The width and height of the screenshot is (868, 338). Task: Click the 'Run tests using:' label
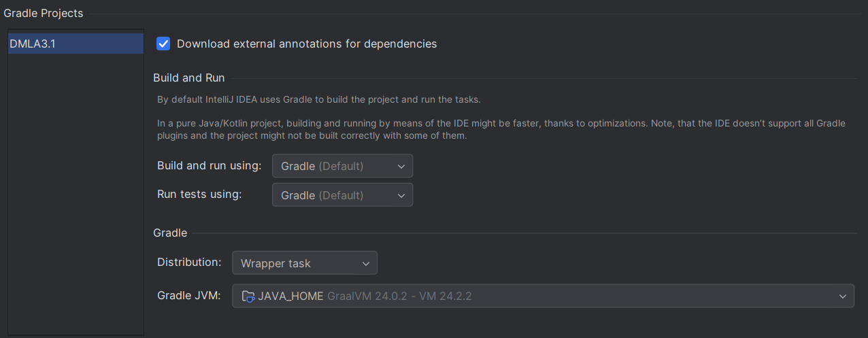click(199, 194)
